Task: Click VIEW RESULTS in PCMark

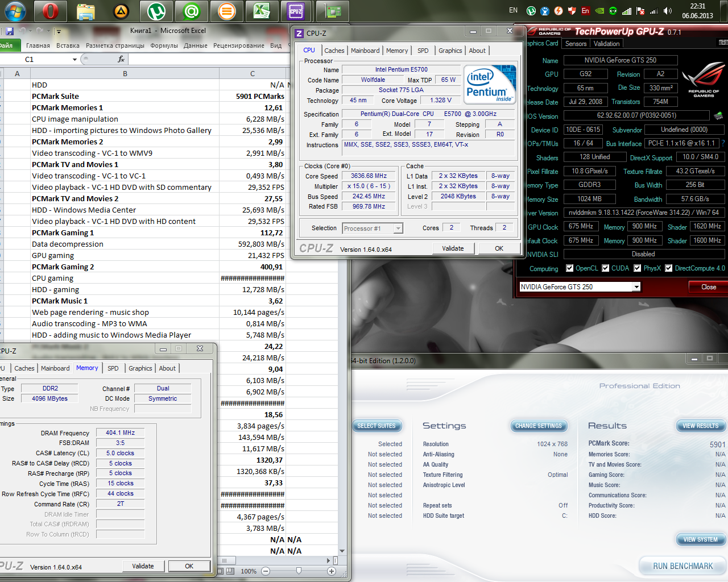Action: click(x=700, y=426)
